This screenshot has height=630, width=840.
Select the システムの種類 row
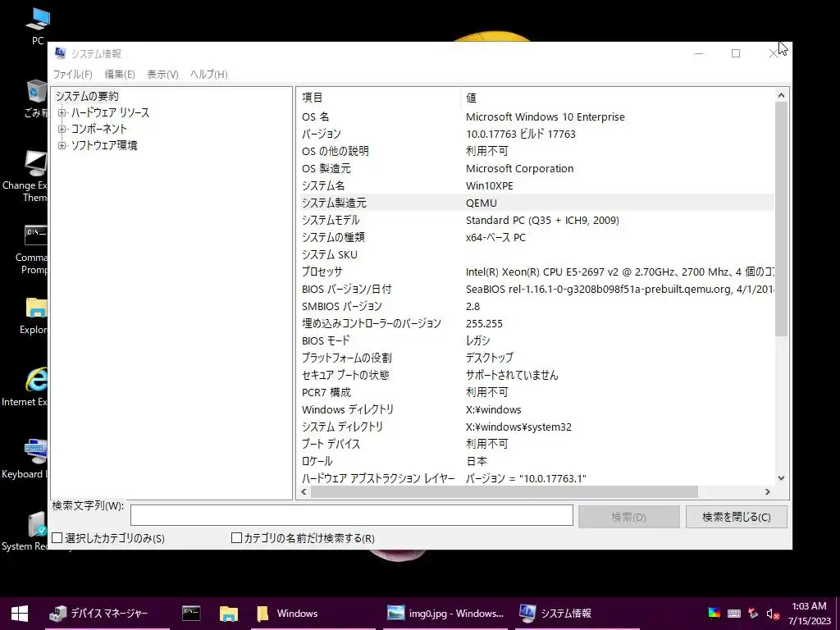536,237
